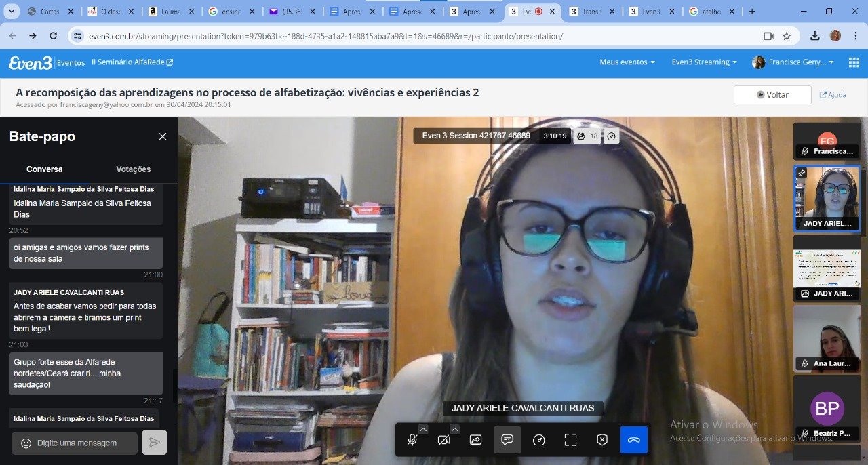Switch to the Cartas browser tab
Viewport: 868px width, 465px height.
pos(50,12)
